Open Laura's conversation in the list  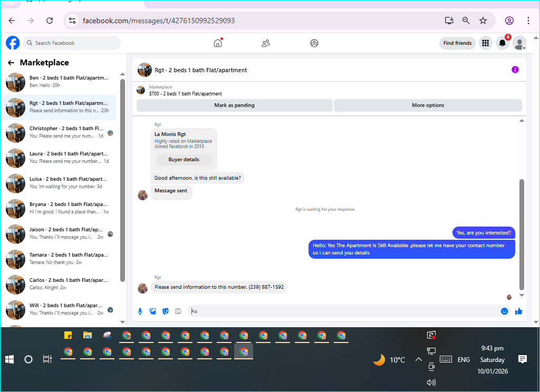click(59, 158)
